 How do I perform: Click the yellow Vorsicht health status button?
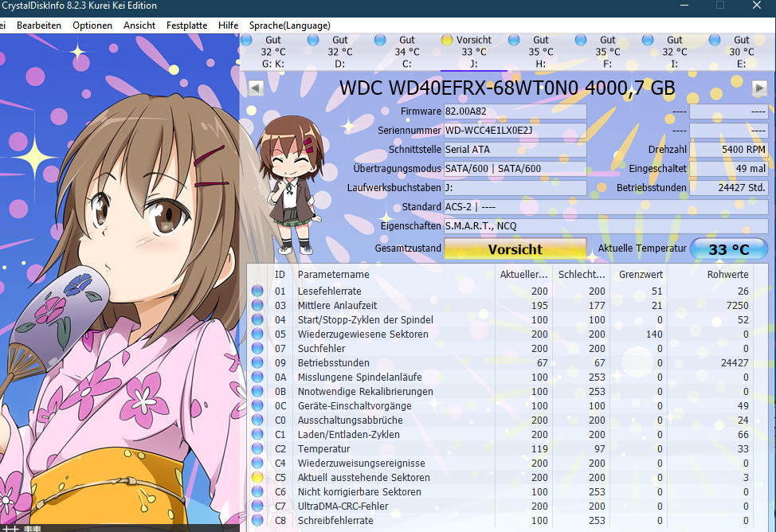(515, 249)
